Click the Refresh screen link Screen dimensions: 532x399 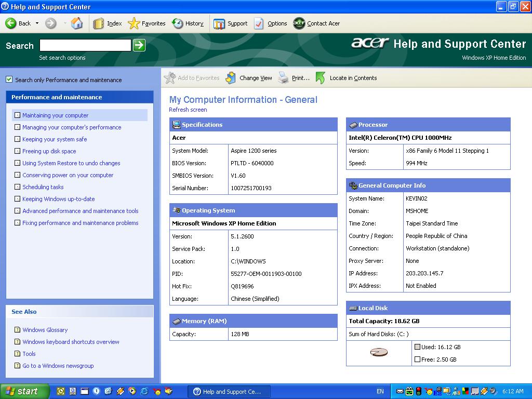188,110
